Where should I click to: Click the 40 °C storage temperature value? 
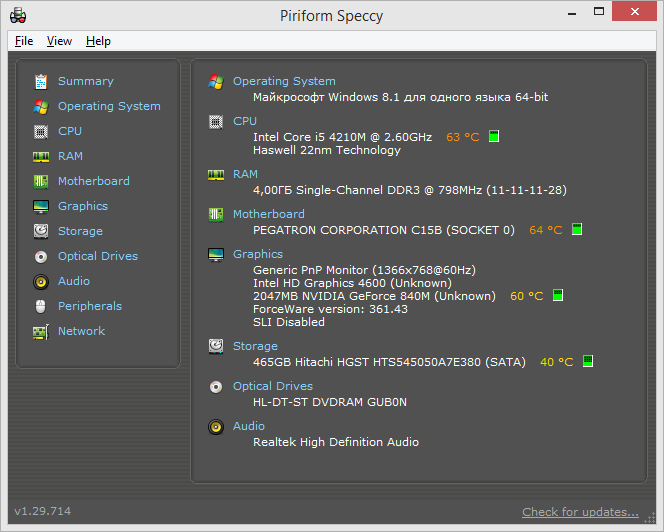click(556, 362)
